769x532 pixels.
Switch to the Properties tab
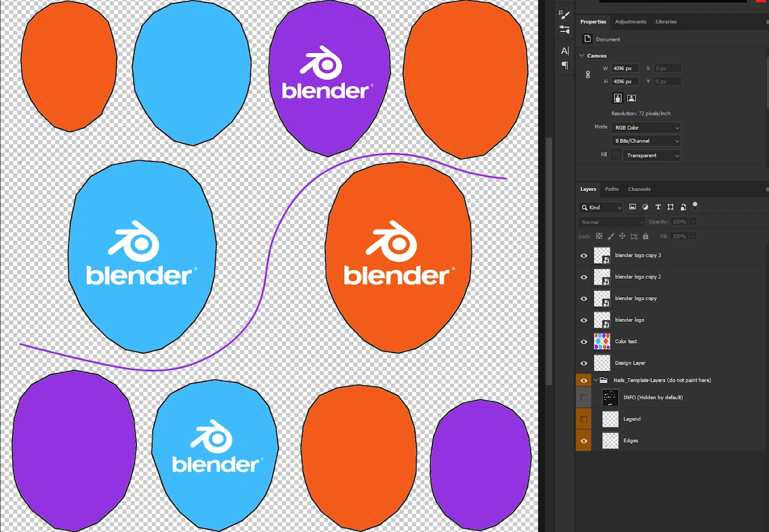click(593, 22)
